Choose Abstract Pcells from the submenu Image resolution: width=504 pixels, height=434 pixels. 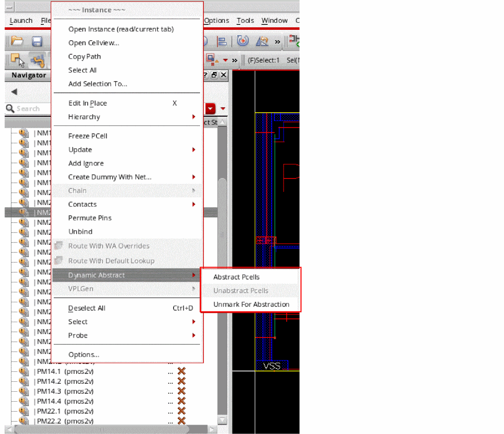click(236, 277)
